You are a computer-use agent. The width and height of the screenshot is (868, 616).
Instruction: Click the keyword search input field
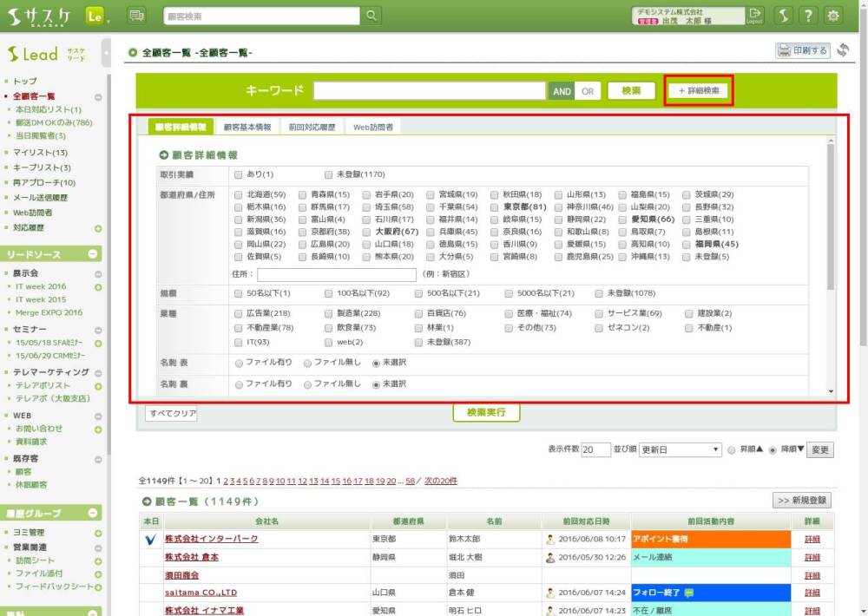(x=429, y=91)
